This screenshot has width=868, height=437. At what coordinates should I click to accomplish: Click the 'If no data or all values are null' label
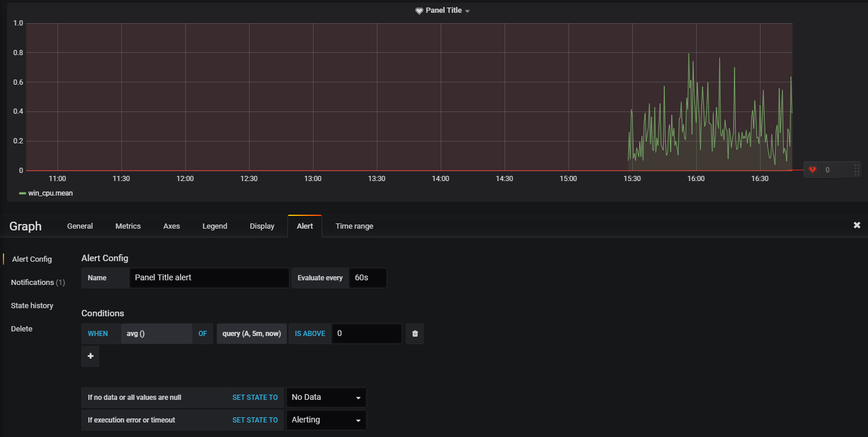point(135,398)
